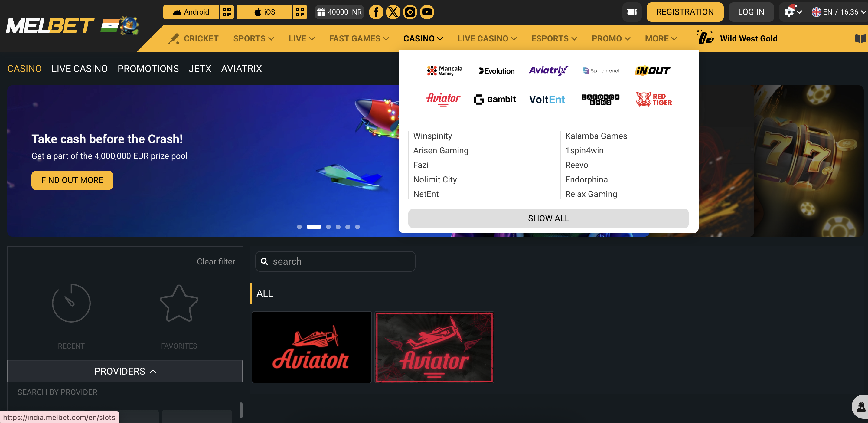Expand the Promo menu
The height and width of the screenshot is (423, 868).
point(611,38)
